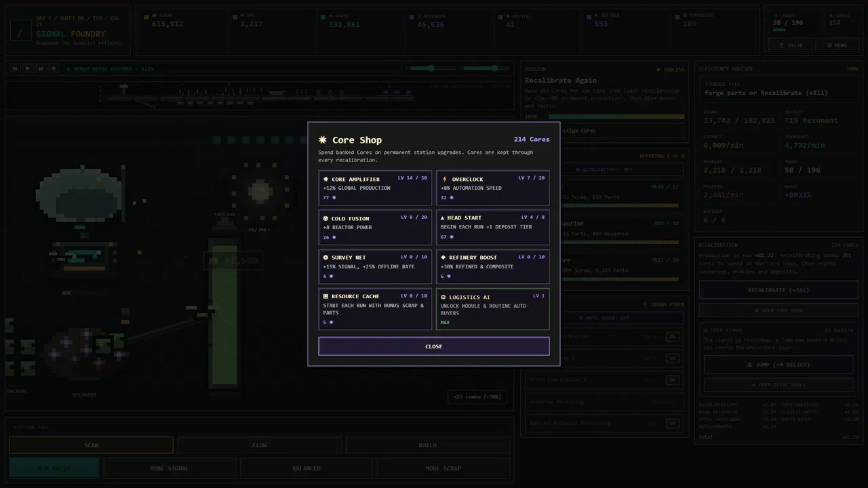Open the 29/30 help button

coord(791,45)
